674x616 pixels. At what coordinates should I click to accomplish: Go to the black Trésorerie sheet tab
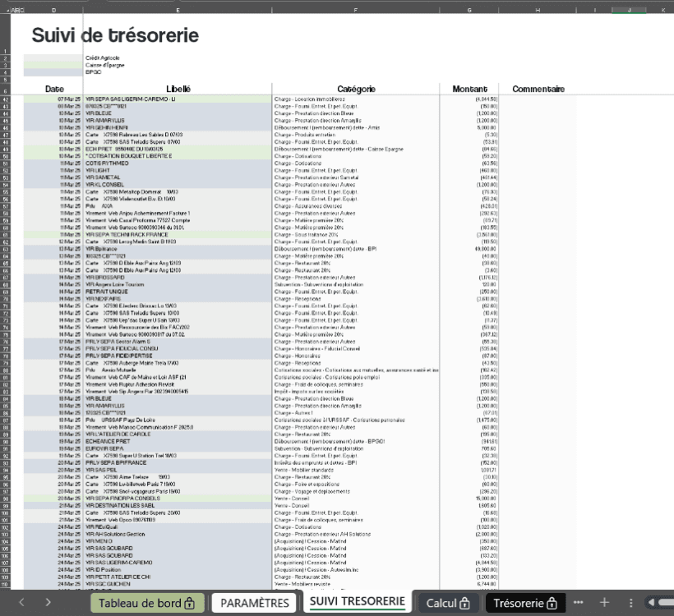pos(525,603)
